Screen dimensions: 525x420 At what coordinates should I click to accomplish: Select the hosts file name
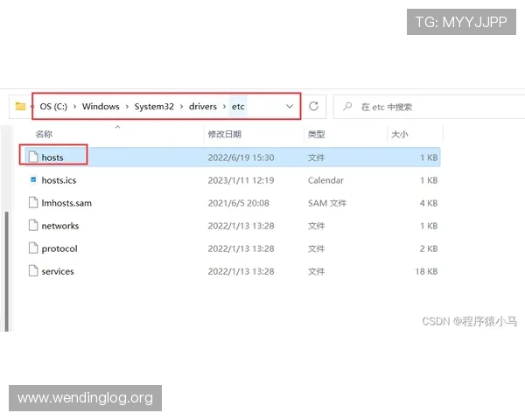[52, 157]
